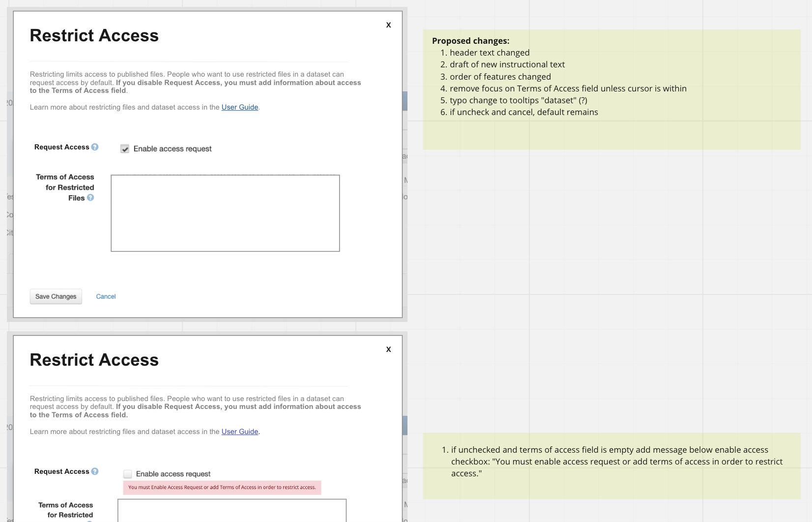Click Request Access help icon in bottom dialog
The image size is (812, 522).
point(95,471)
